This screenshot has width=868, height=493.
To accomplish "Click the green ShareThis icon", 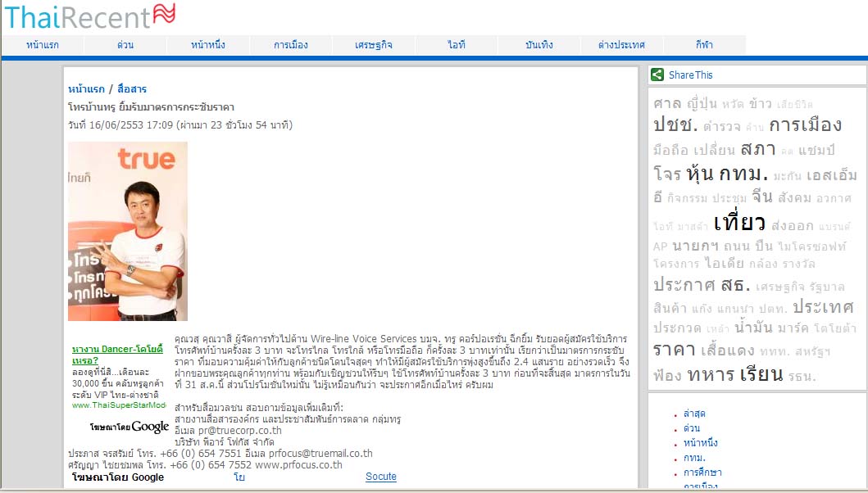I will (657, 75).
